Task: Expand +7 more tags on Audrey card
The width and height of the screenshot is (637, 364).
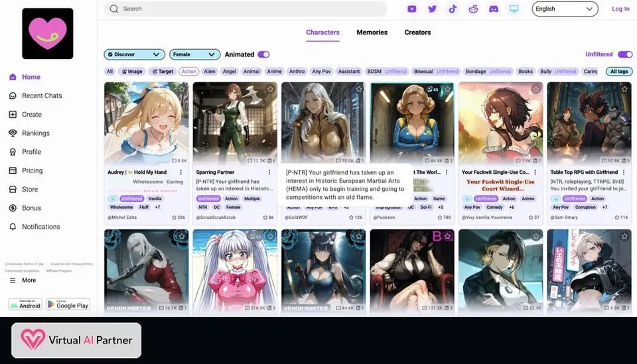Action: [x=158, y=208]
